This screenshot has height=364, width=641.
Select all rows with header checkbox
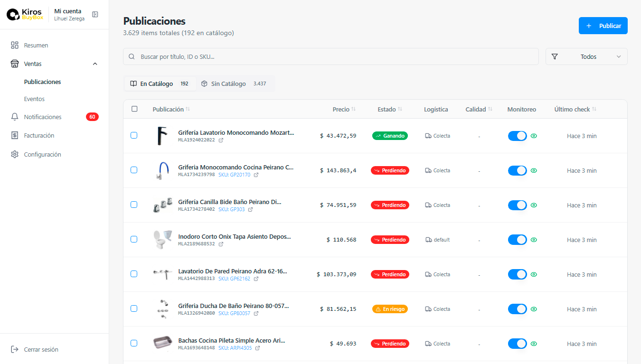point(134,109)
